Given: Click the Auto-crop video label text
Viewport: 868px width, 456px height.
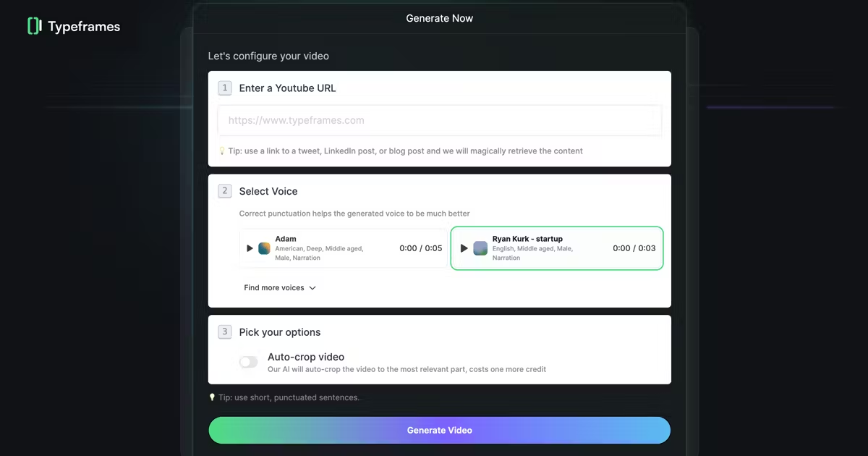Looking at the screenshot, I should (x=306, y=357).
